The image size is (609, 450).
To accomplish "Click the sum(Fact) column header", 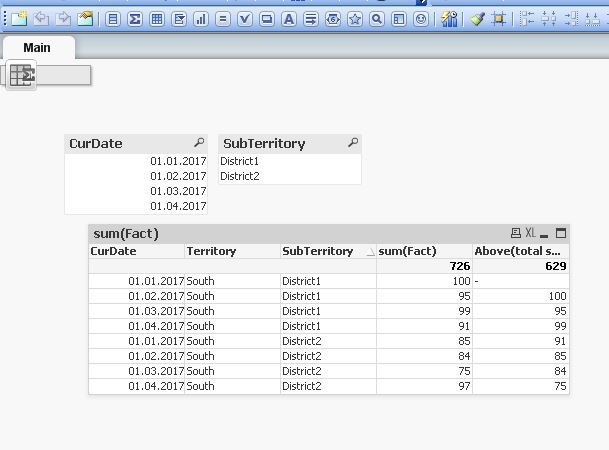I will coord(424,251).
